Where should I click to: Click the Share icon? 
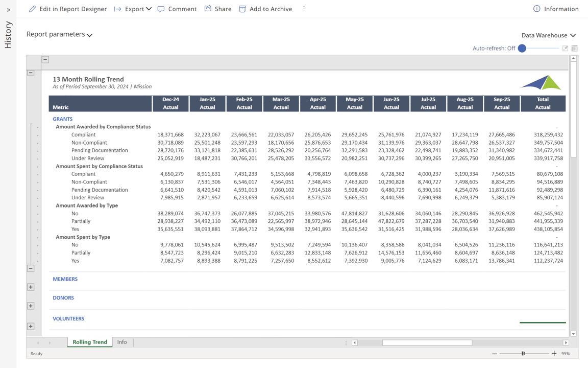click(208, 8)
